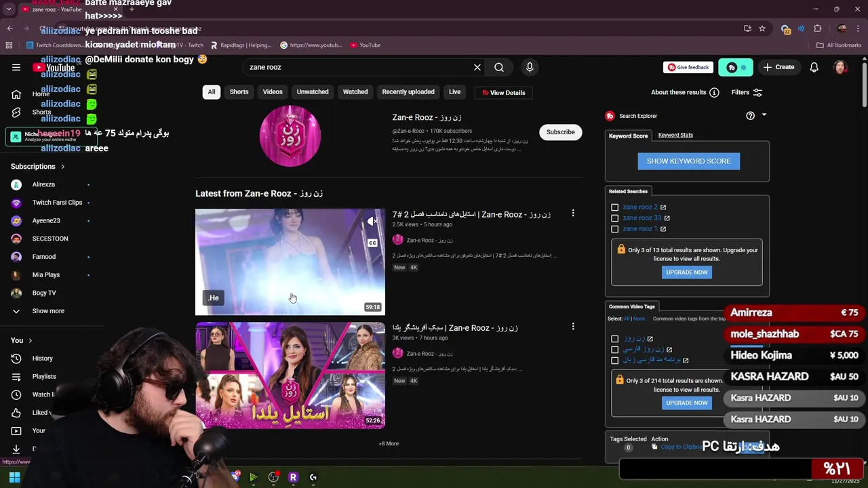
Task: Open green play-arrow app in taskbar
Action: 253,477
